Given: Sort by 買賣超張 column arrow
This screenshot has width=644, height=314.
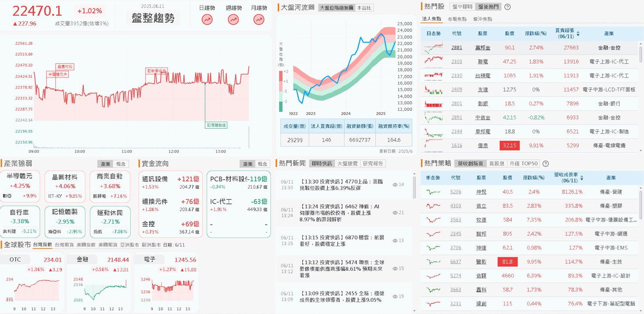Looking at the screenshot, I should 578,33.
